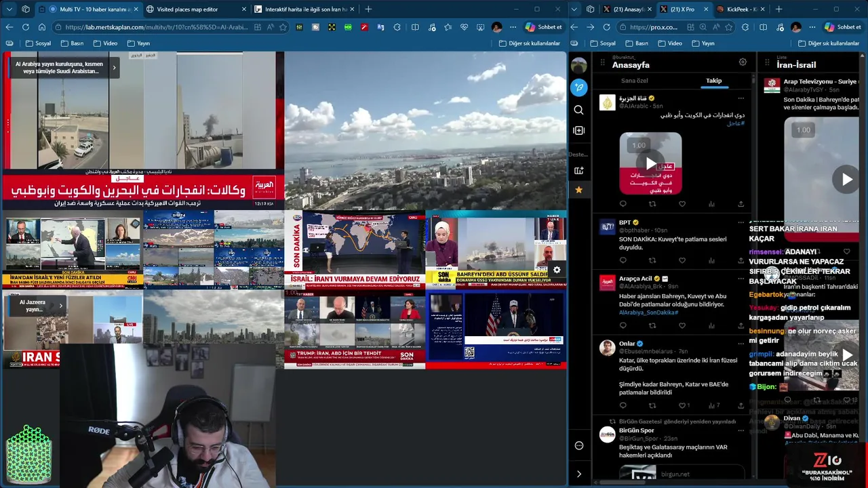This screenshot has width=868, height=488.
Task: Open the Sosyal bookmarks folder in left browser
Action: coord(37,43)
